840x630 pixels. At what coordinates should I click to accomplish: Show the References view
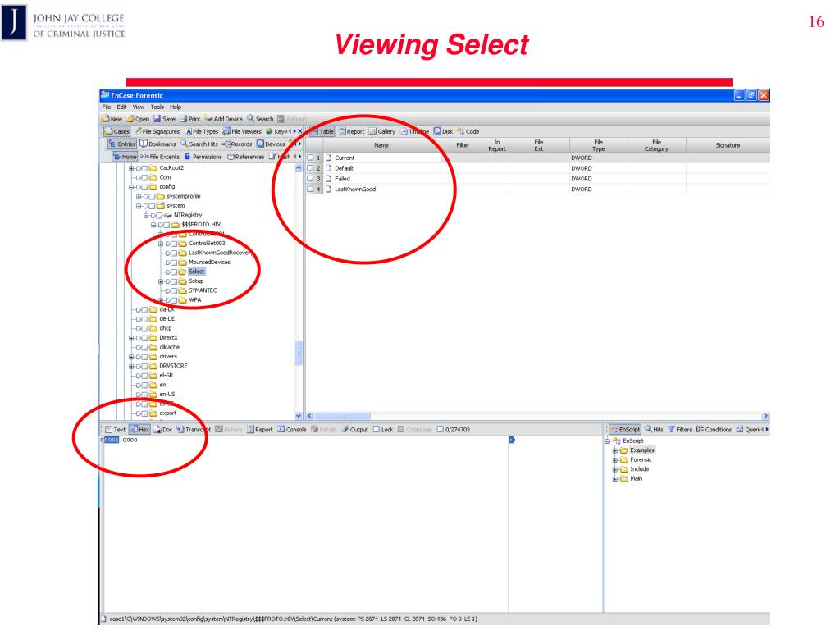coord(246,157)
